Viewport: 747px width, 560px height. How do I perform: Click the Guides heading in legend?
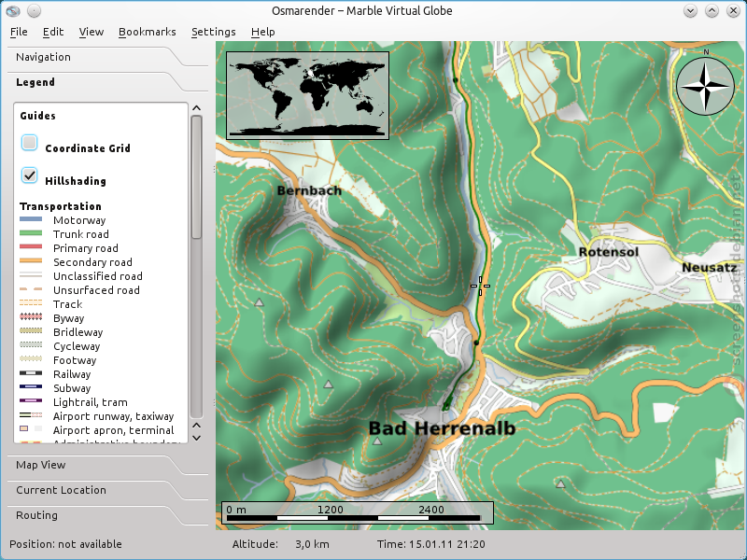point(37,116)
